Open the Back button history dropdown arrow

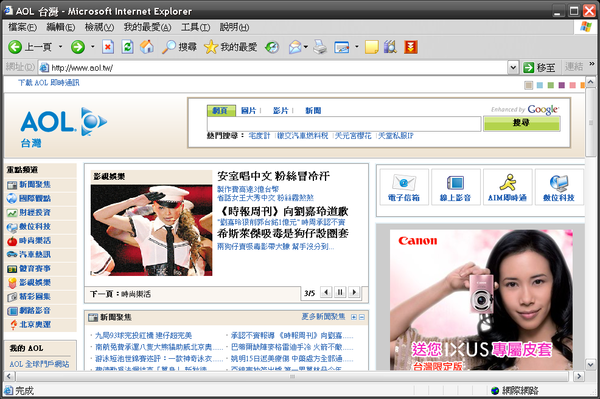pos(60,47)
